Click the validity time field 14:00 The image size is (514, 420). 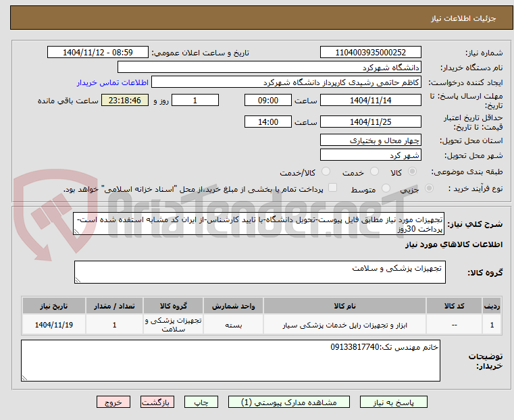(268, 122)
